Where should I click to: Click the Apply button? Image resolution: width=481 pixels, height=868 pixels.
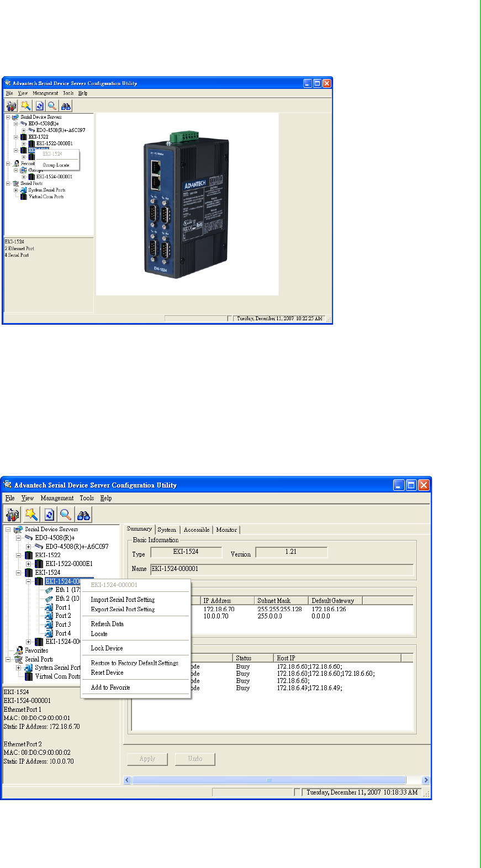[147, 759]
